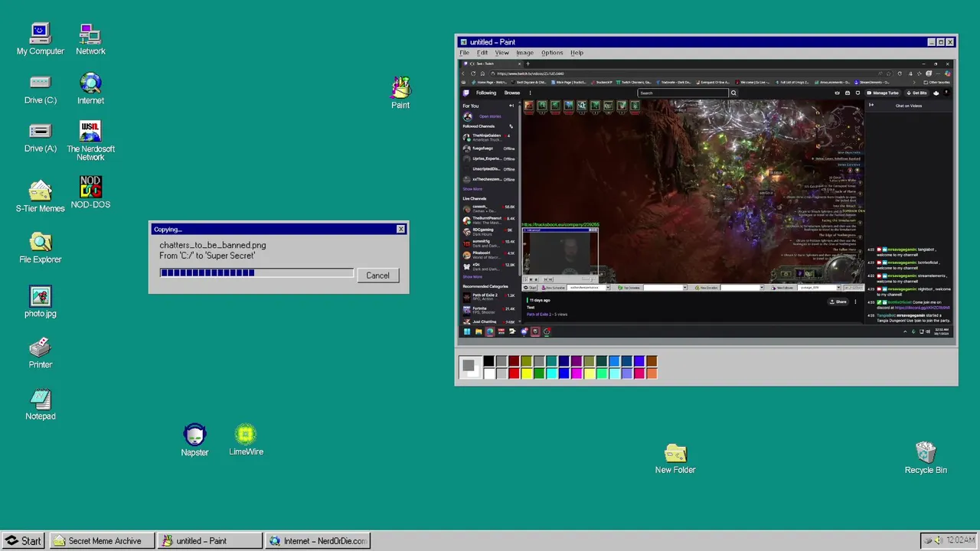980x551 pixels.
Task: Open the Edit menu in Paint
Action: [482, 53]
